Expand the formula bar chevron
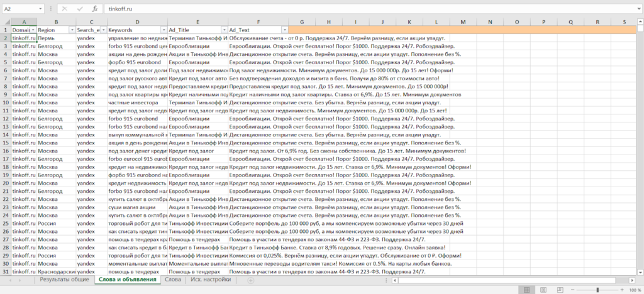Image resolution: width=644 pixels, height=294 pixels. [639, 9]
